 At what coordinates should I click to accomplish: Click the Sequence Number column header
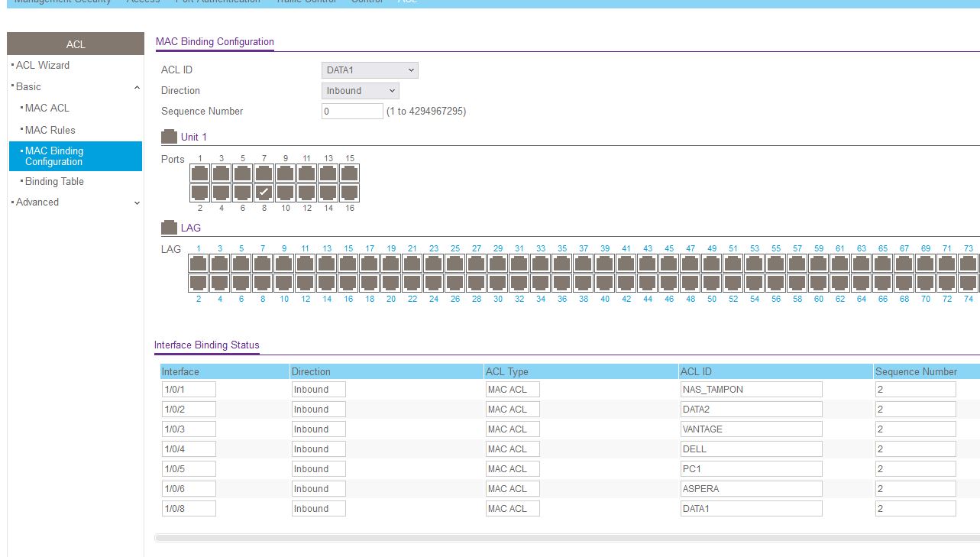(926, 372)
